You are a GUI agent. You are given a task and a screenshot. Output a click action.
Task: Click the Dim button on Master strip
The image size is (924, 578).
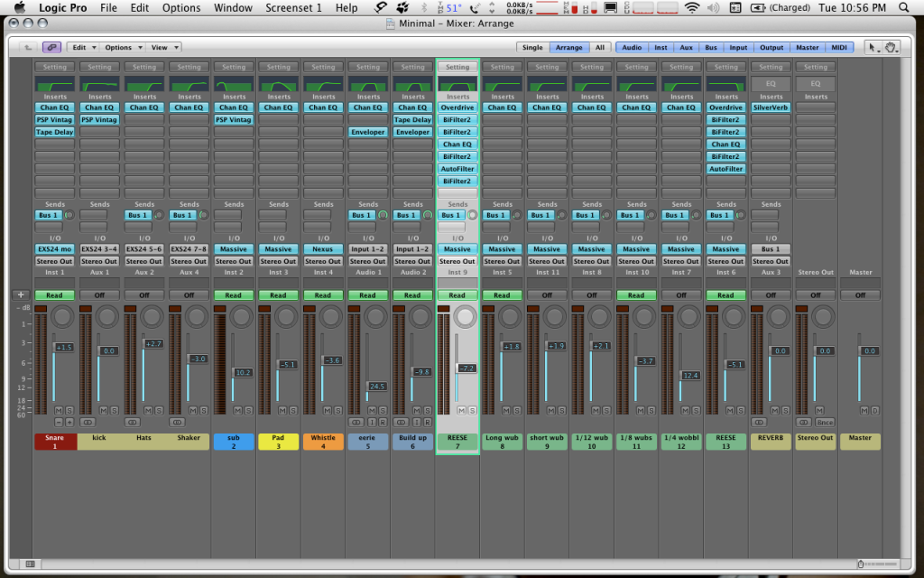[x=875, y=411]
